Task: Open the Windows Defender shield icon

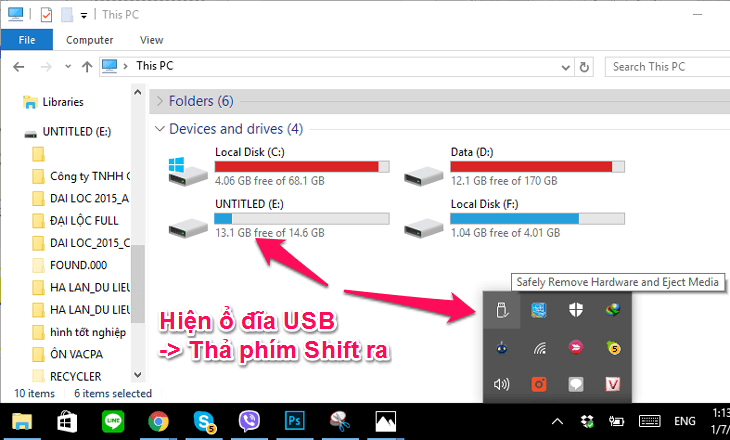Action: (576, 310)
